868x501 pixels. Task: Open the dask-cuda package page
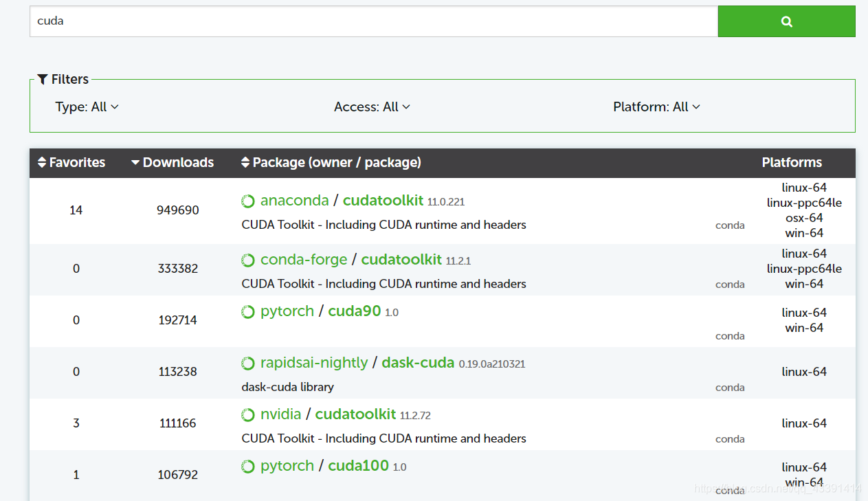[418, 363]
